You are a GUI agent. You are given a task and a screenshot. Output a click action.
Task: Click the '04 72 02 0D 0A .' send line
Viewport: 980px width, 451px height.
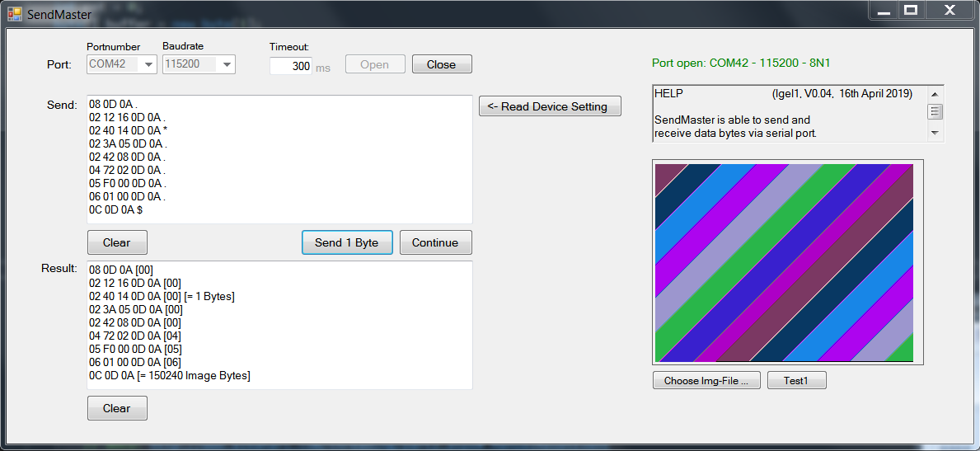[x=128, y=170]
